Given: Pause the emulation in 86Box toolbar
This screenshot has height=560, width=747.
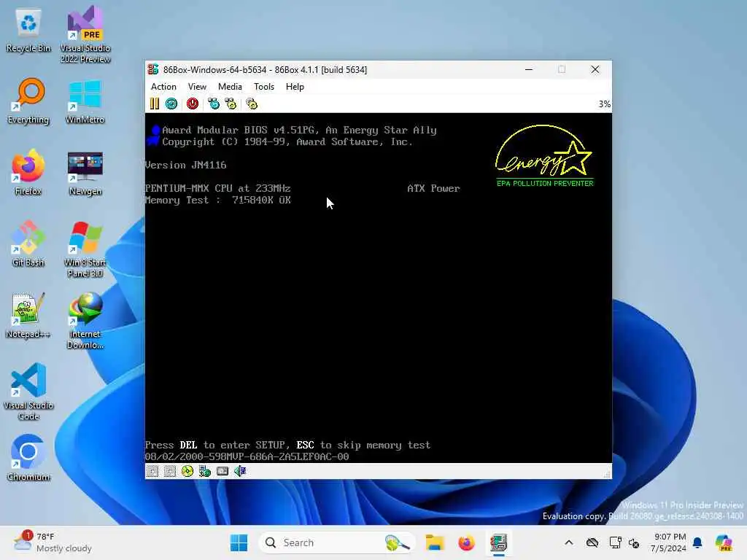Looking at the screenshot, I should coord(155,104).
